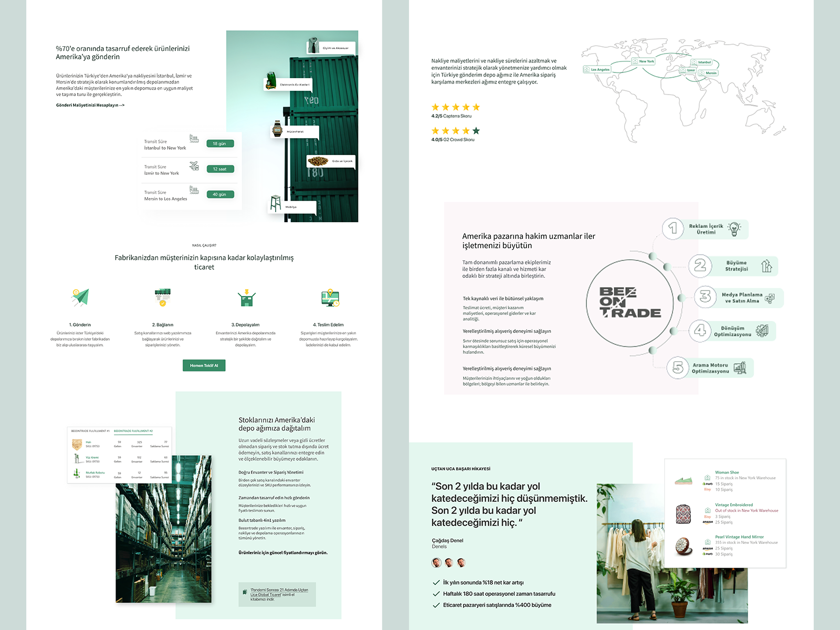The width and height of the screenshot is (840, 630).
Task: Click the number 1 circle for Reklam İçerik Üretimi
Action: (673, 229)
